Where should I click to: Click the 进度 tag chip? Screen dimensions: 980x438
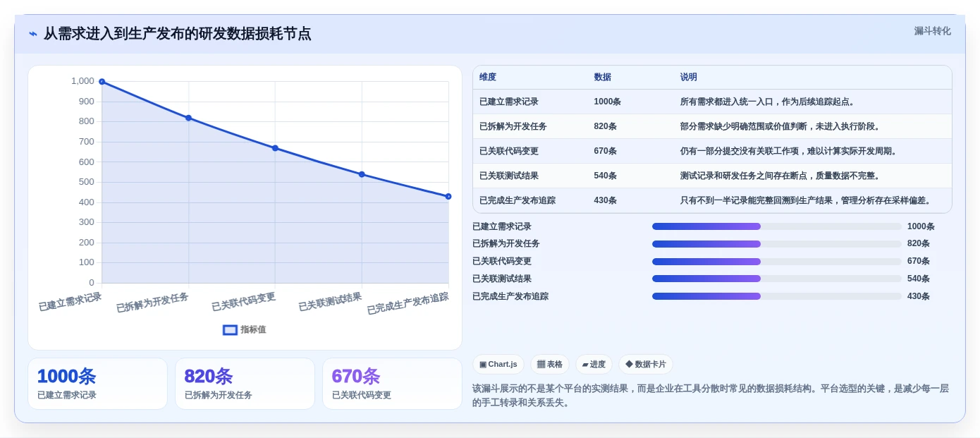point(594,365)
